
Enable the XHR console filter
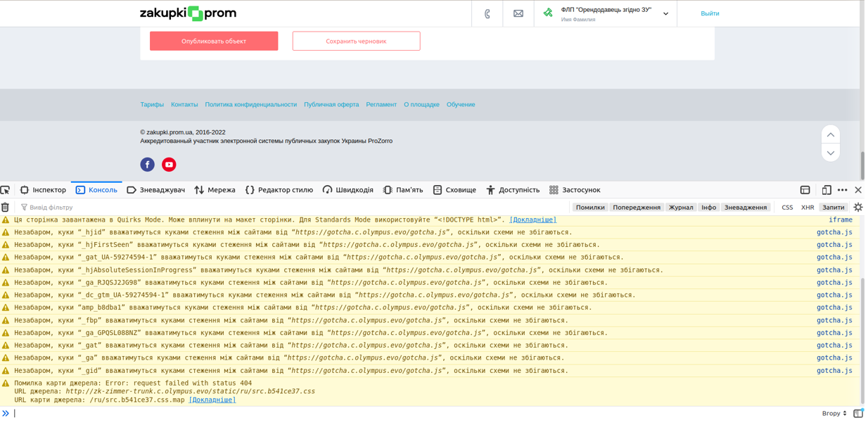coord(807,208)
